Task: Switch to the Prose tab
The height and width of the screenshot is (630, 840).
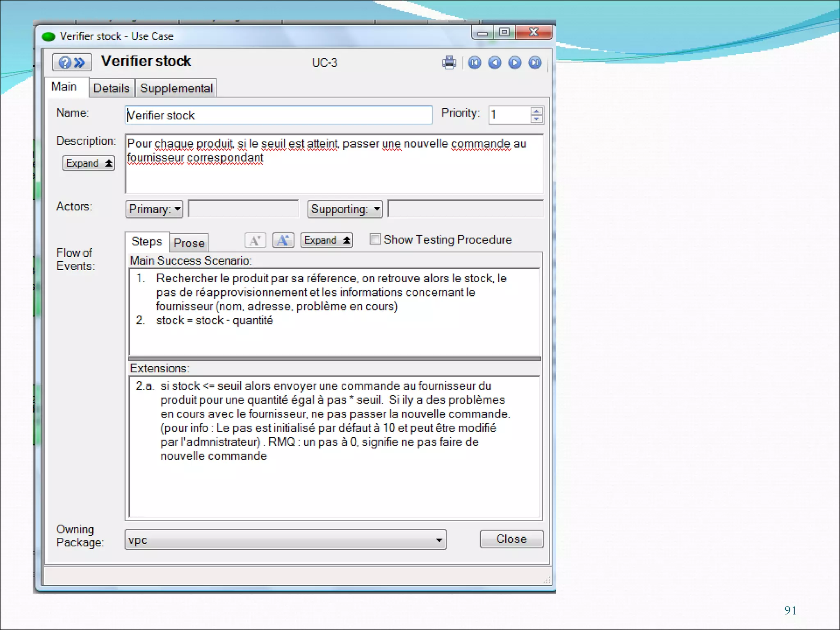Action: [x=189, y=243]
